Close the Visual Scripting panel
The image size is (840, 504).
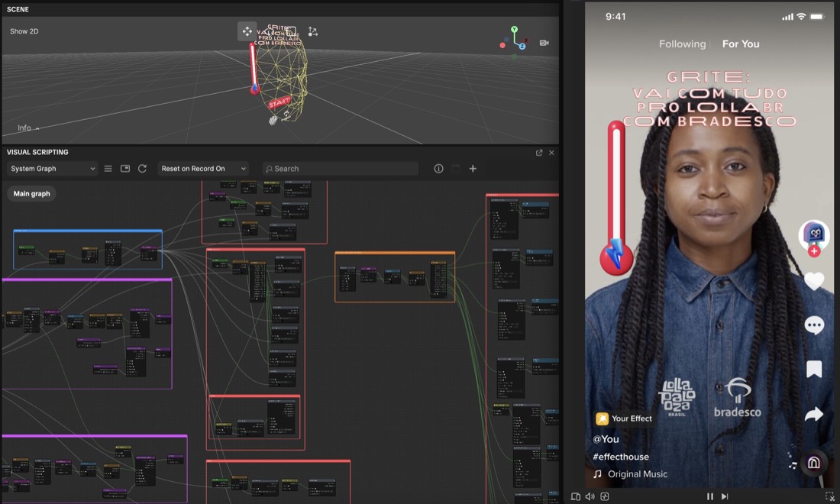point(552,153)
